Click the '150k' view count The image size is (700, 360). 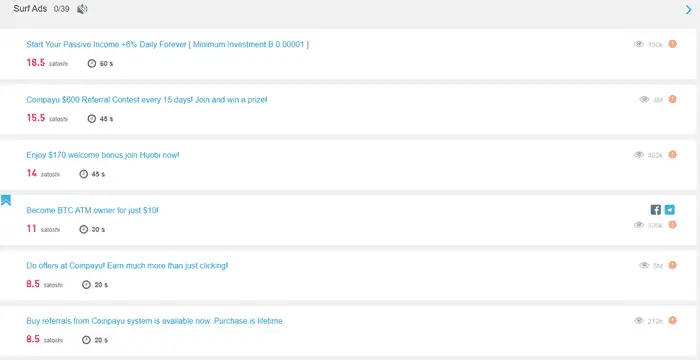655,45
